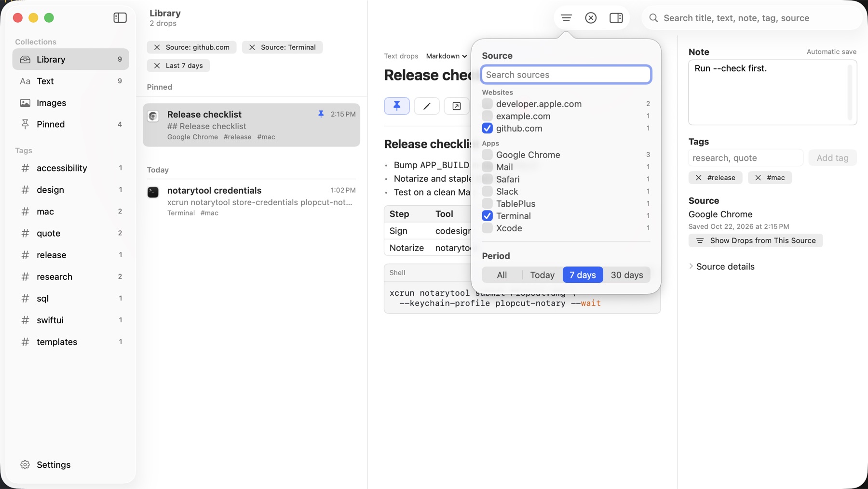This screenshot has width=868, height=489.
Task: Uncheck the Terminal app checkbox
Action: 487,216
